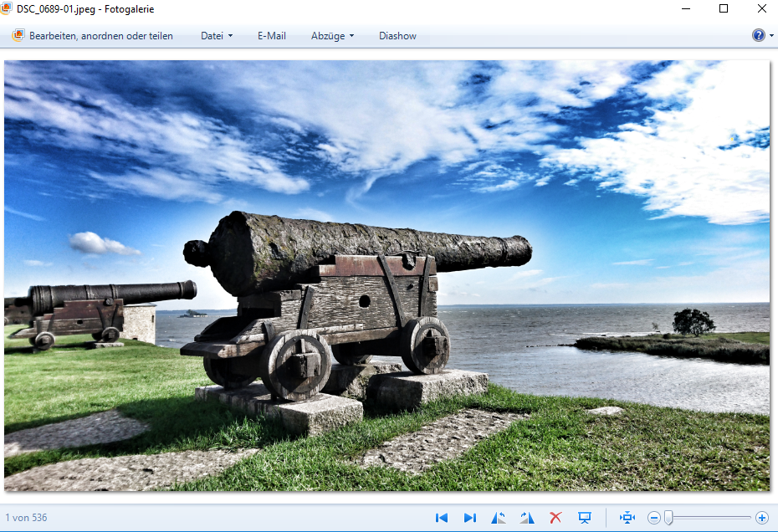Viewport: 778px width, 532px height.
Task: Start the Diashow from the menu bar
Action: click(397, 36)
